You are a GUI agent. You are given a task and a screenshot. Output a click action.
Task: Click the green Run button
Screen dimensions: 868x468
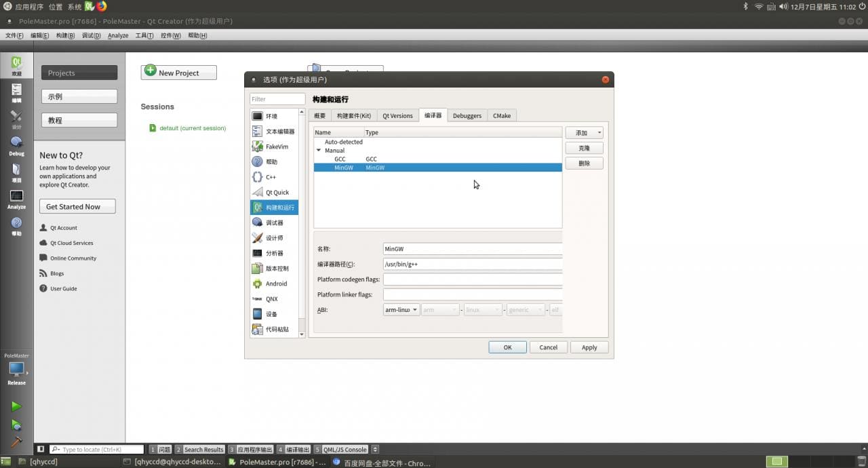[x=16, y=406]
